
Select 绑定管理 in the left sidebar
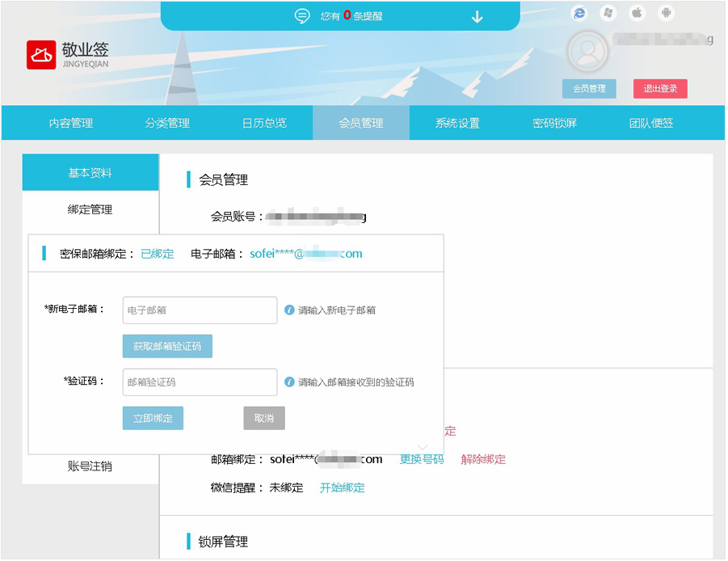[x=90, y=209]
